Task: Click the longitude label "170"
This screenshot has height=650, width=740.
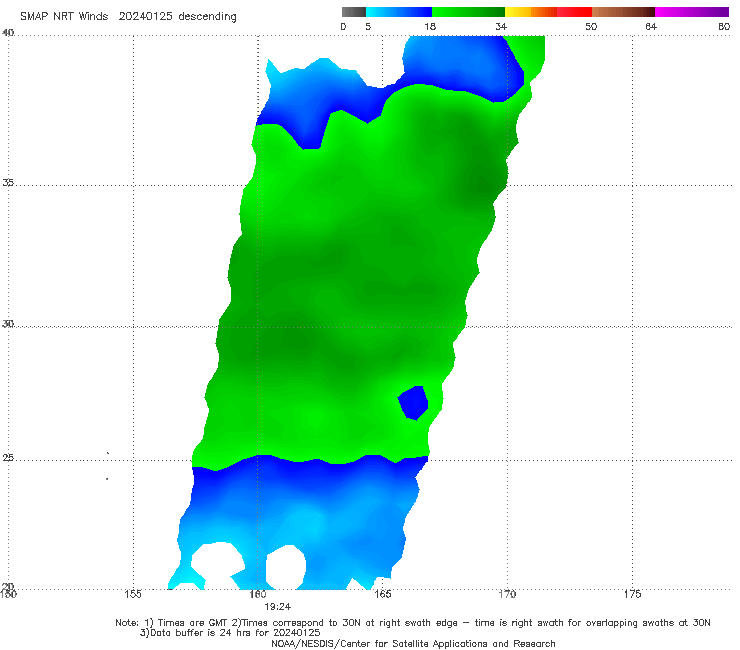Action: 507,594
